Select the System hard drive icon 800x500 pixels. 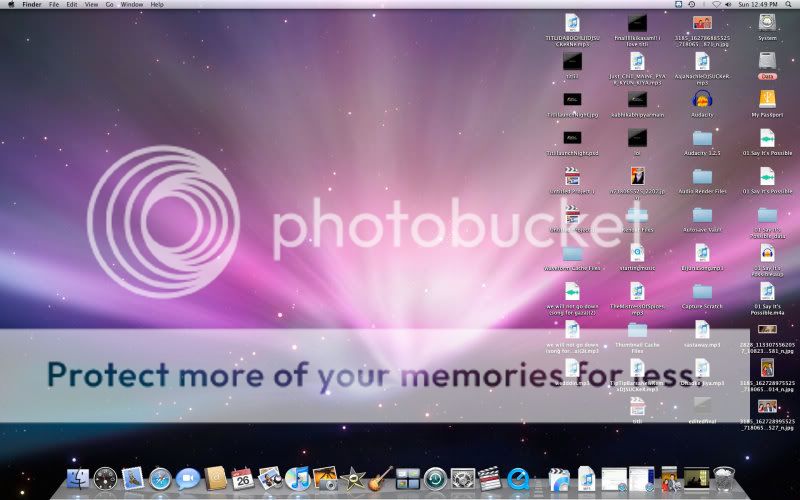[x=767, y=23]
